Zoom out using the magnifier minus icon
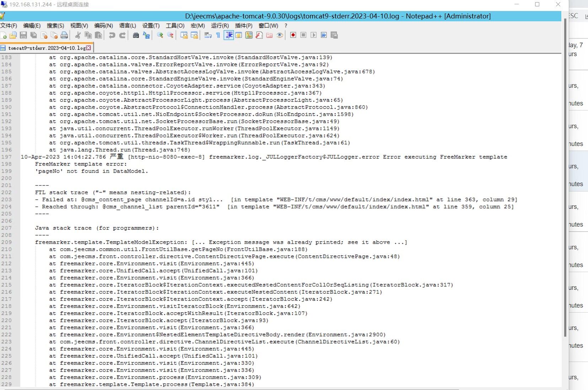This screenshot has width=588, height=390. (170, 35)
